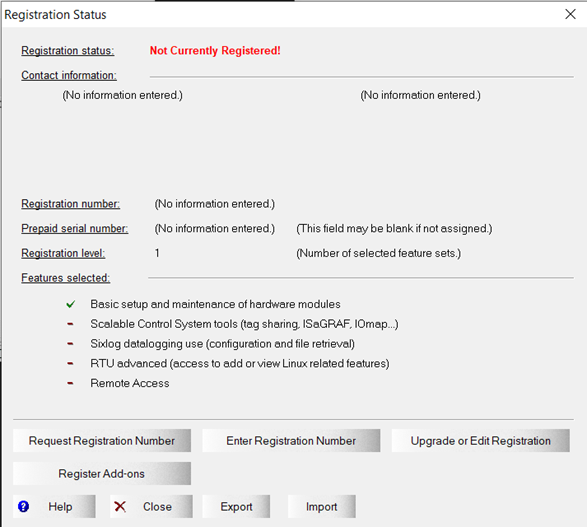Image resolution: width=587 pixels, height=527 pixels.
Task: Click Upgrade or Edit Registration
Action: pyautogui.click(x=481, y=441)
